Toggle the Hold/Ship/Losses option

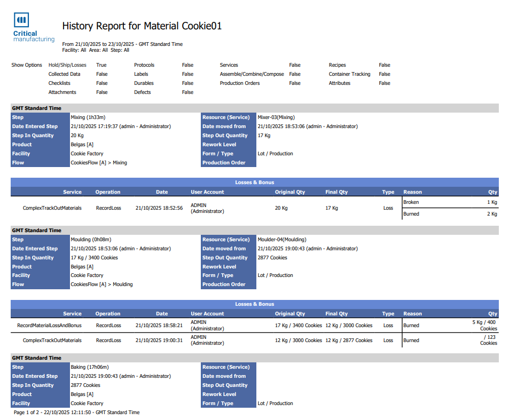click(x=66, y=65)
